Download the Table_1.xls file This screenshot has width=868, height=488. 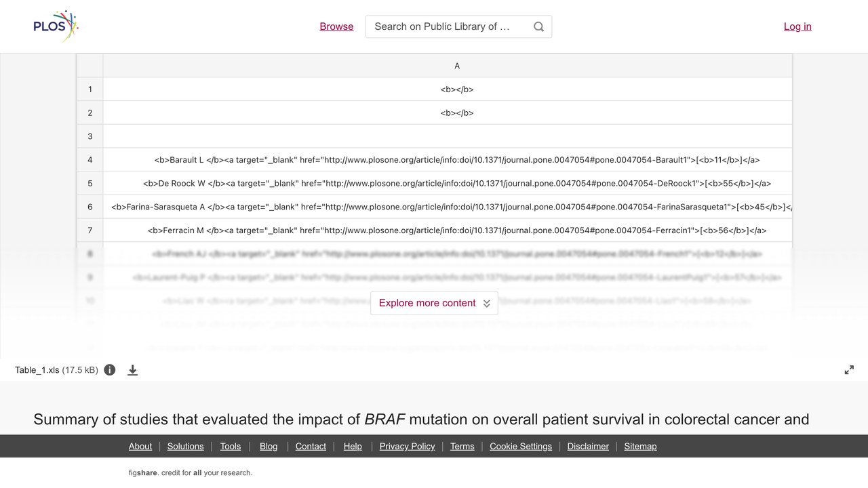pos(133,370)
